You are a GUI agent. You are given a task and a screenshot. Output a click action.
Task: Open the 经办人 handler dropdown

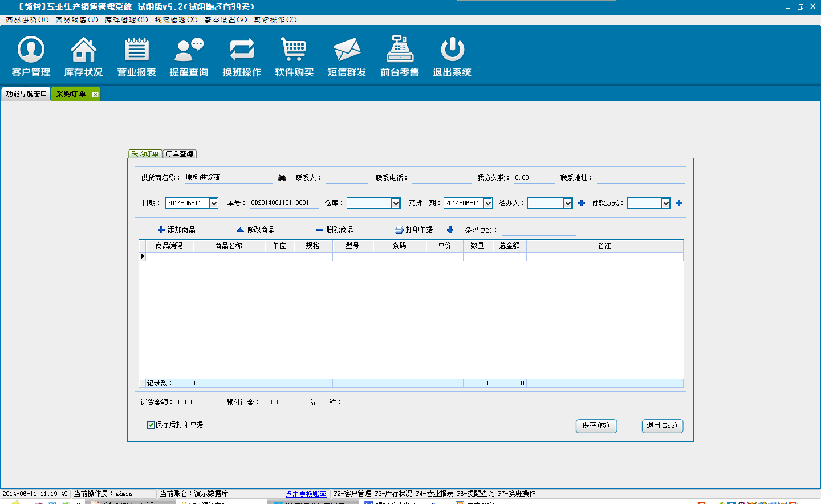click(x=567, y=204)
